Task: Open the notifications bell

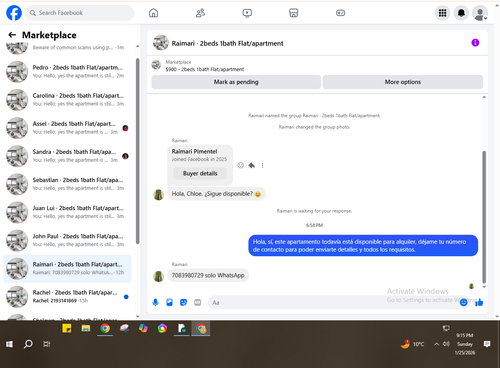Action: (461, 13)
